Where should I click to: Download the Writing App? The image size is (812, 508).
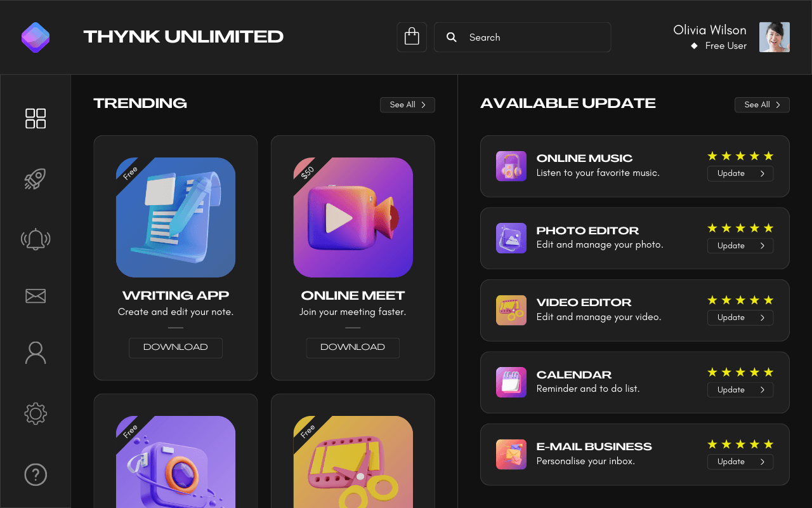pyautogui.click(x=176, y=347)
